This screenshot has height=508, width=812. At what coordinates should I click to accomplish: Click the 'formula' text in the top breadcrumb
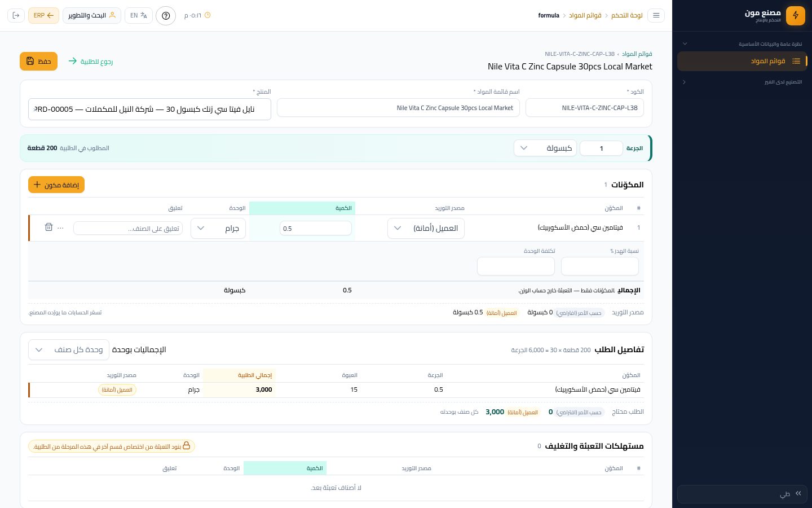tap(549, 15)
